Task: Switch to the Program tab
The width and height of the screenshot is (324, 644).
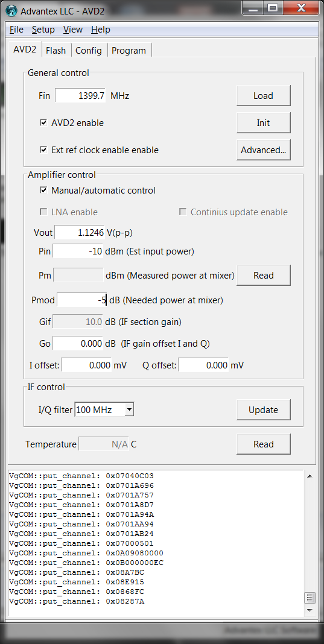Action: [129, 51]
